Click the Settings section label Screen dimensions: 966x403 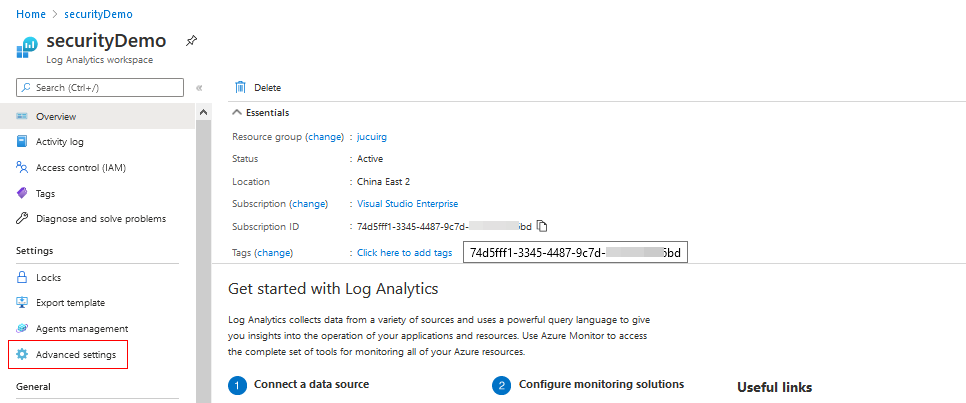[x=34, y=251]
